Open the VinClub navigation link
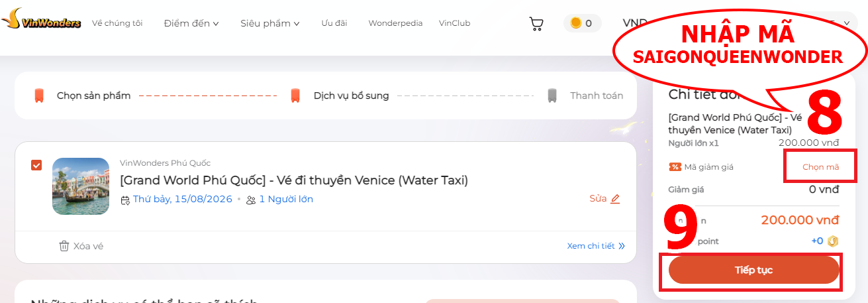 click(x=454, y=23)
